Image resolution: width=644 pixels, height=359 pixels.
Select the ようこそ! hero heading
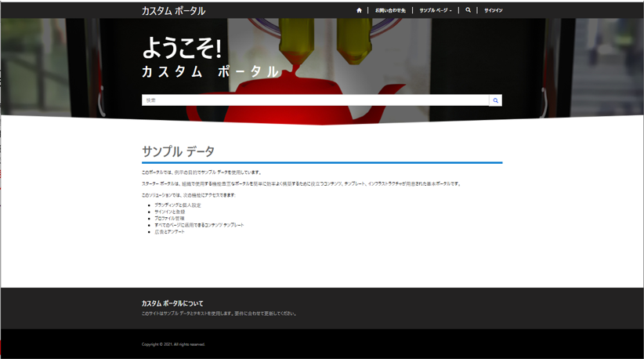[x=182, y=48]
